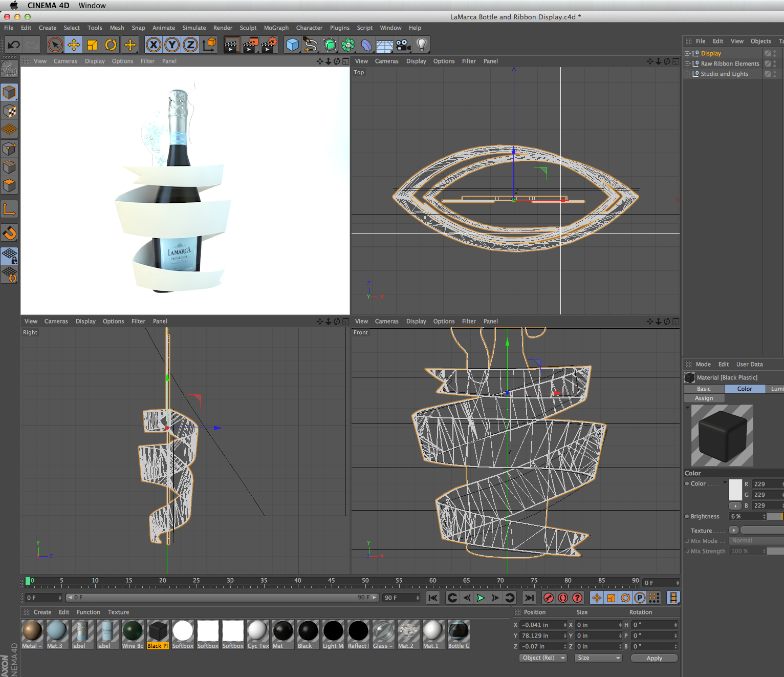Expand Raw Ribbon Elements tree node
784x677 pixels.
coord(687,64)
